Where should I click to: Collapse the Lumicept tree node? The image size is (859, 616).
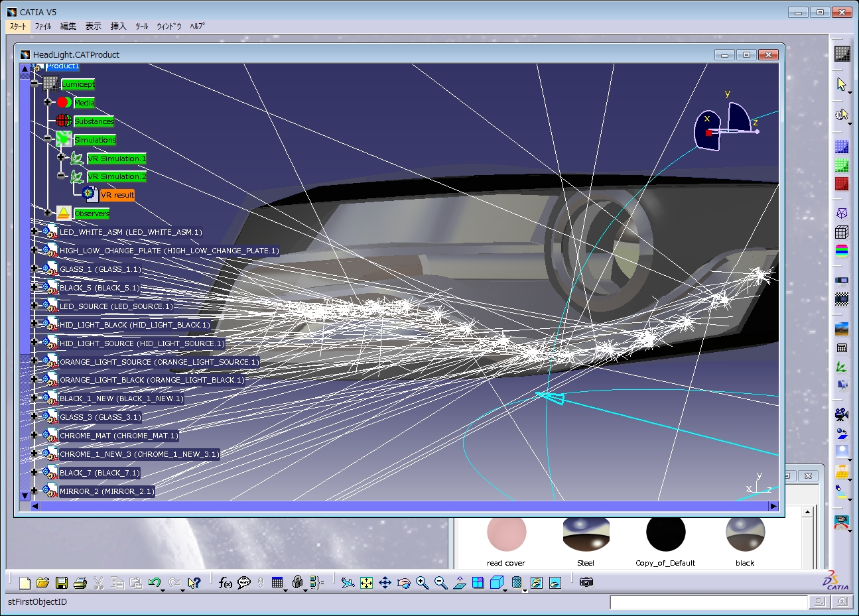pyautogui.click(x=34, y=84)
